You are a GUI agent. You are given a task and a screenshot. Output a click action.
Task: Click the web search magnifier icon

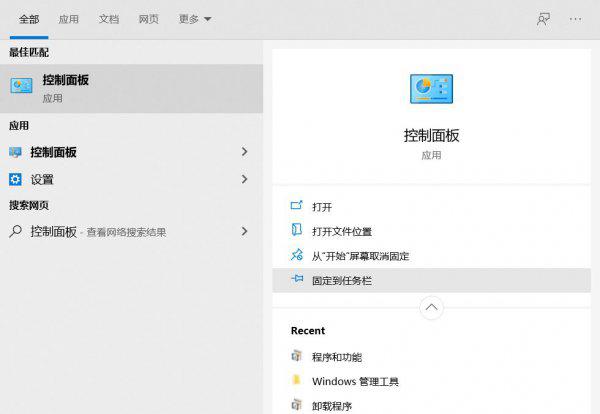pos(15,231)
